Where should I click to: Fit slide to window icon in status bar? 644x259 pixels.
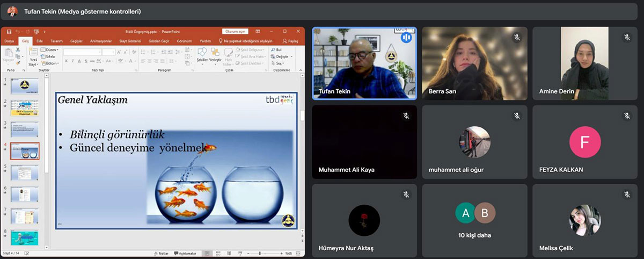(299, 253)
